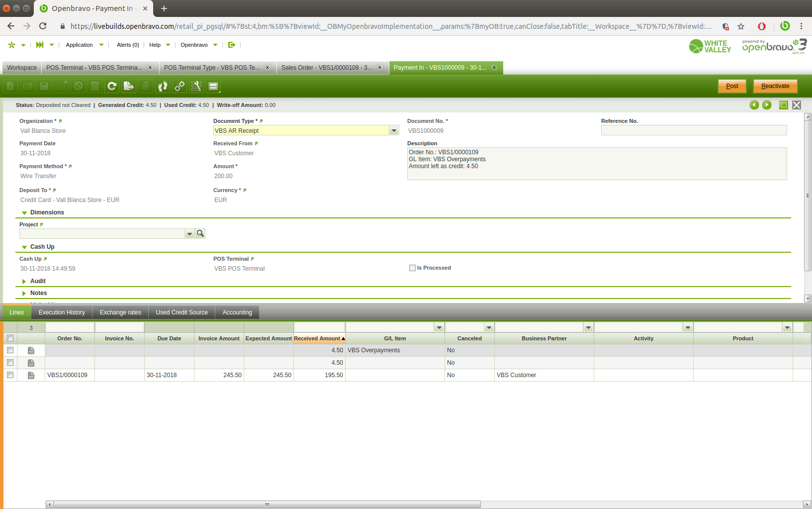The width and height of the screenshot is (812, 509).
Task: Open the Product filter dropdown
Action: pos(787,327)
